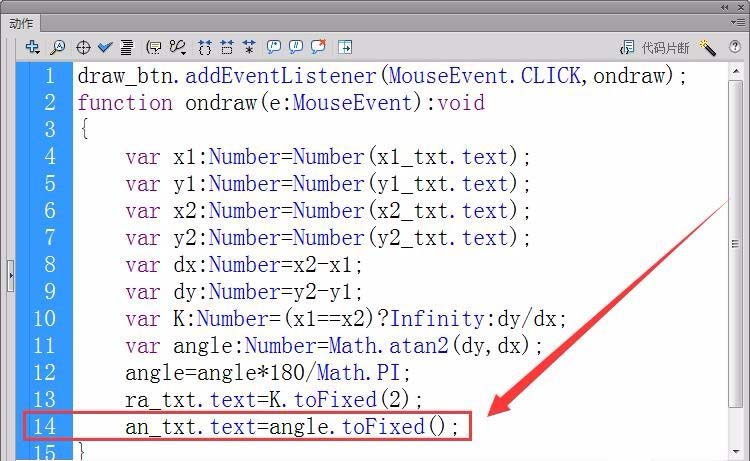Expand the left sidebar collapse handle

coord(11,275)
